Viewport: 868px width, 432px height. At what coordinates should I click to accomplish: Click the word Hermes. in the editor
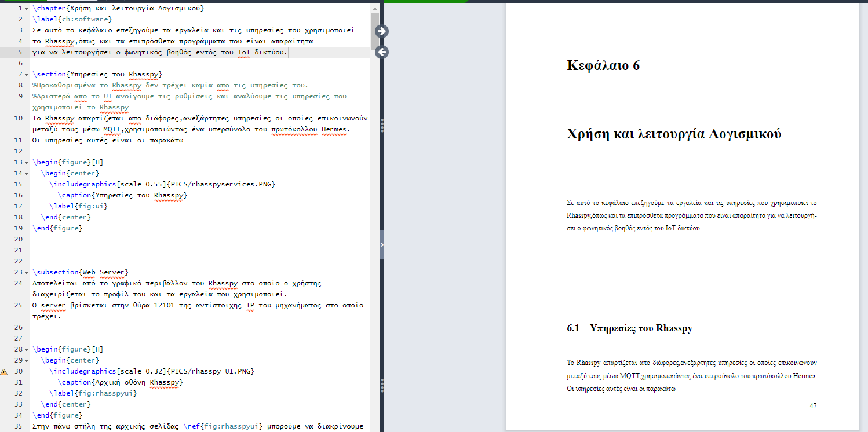click(x=336, y=130)
